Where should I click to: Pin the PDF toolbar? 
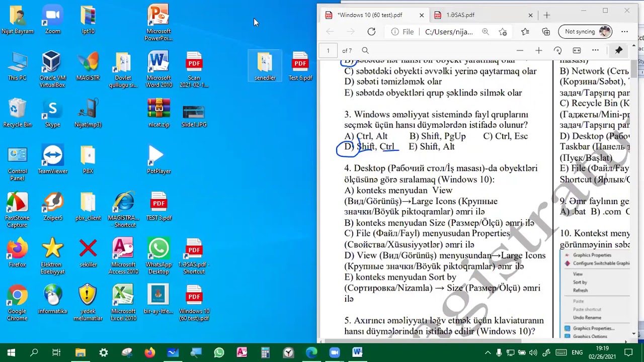tap(618, 50)
